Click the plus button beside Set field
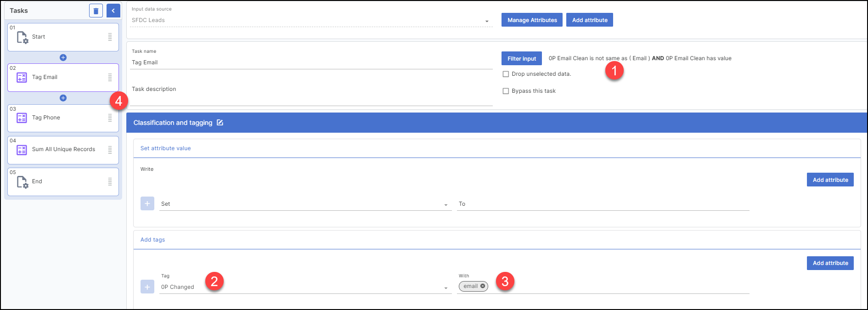 point(147,203)
